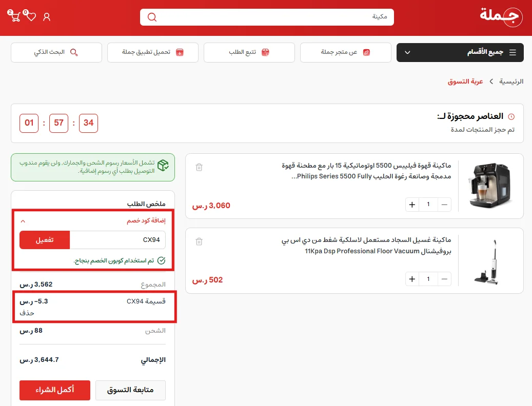Click the 502 price text
The image size is (532, 406).
pyautogui.click(x=207, y=280)
